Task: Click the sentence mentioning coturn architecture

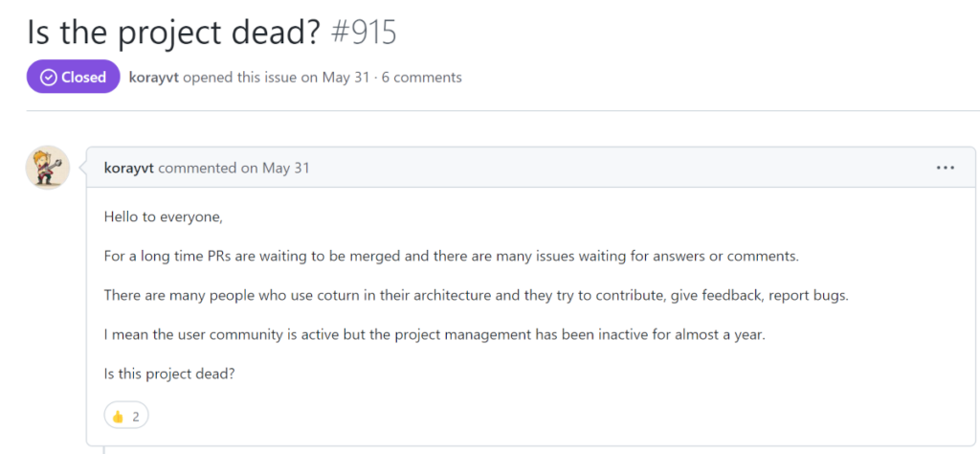Action: pos(477,295)
